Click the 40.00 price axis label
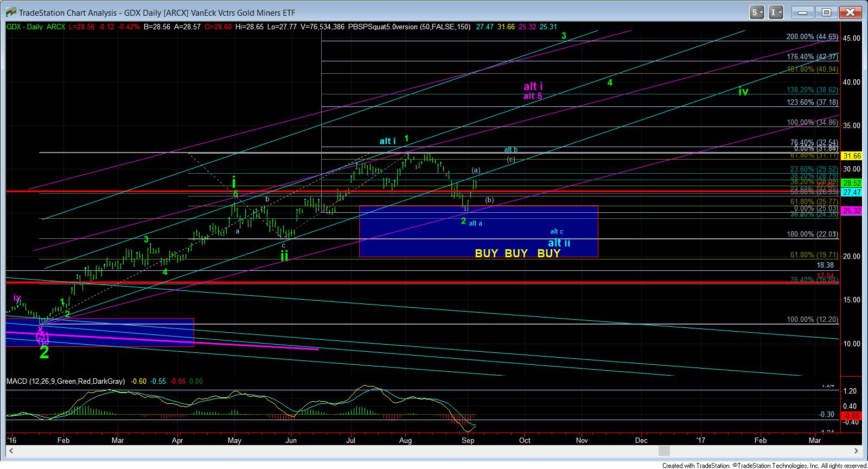Screen dimensions: 868x469 click(x=852, y=82)
